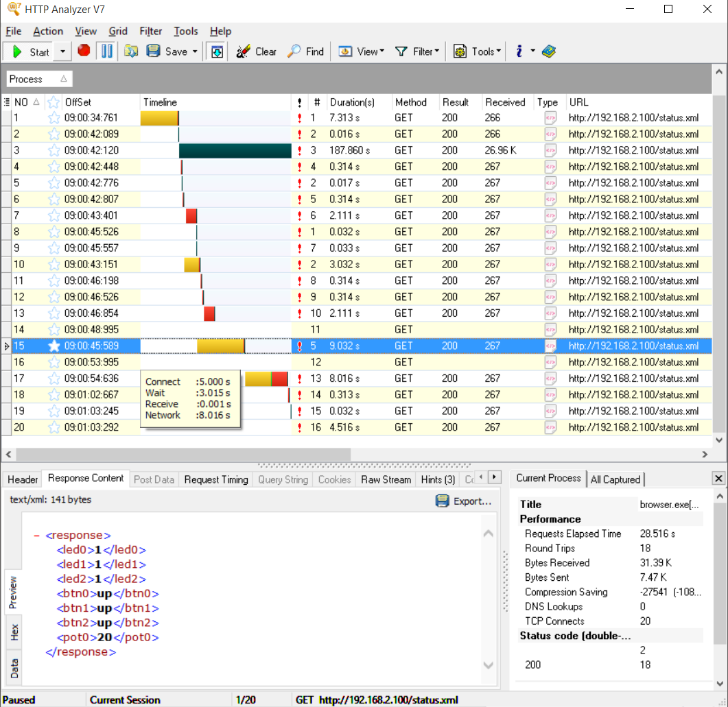Switch to the All Captured tab

[x=615, y=479]
